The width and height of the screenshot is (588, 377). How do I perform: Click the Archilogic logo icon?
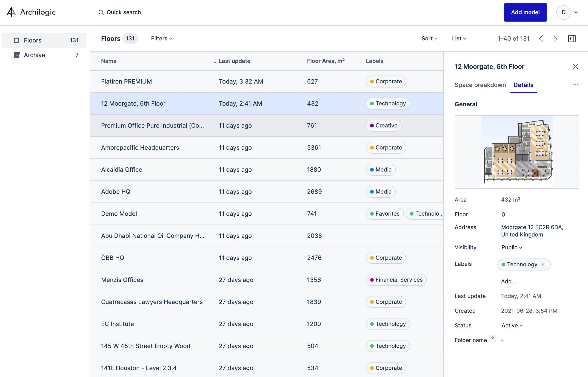[x=11, y=12]
